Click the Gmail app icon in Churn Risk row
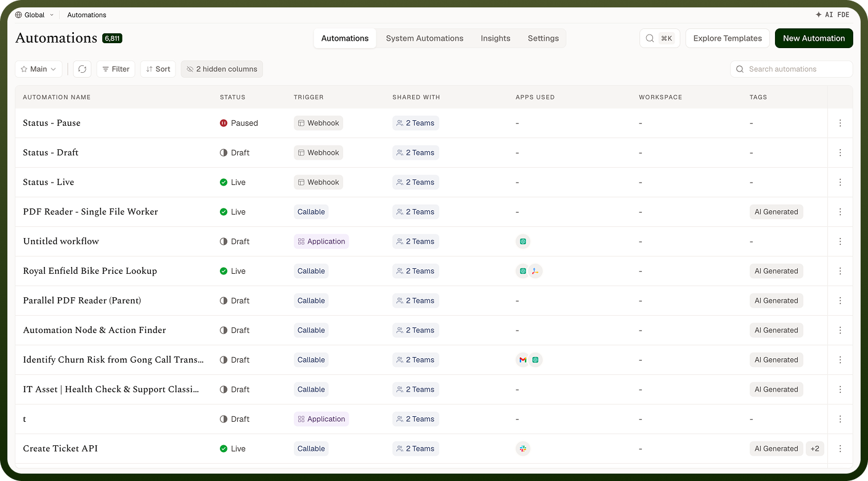The width and height of the screenshot is (868, 481). [x=523, y=360]
